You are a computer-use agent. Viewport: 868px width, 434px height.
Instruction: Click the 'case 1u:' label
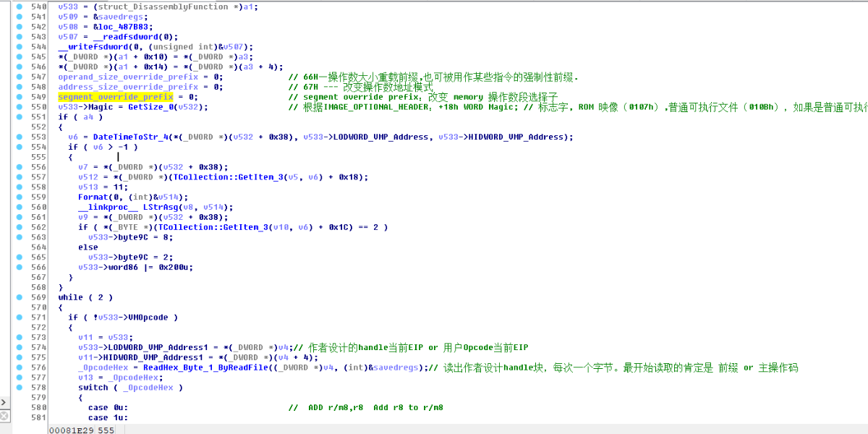click(x=108, y=417)
